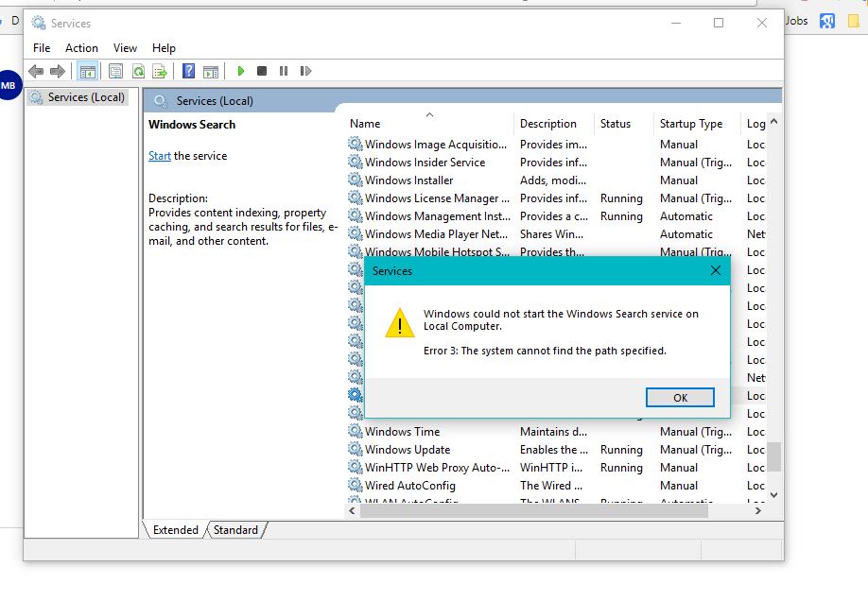This screenshot has height=601, width=868.
Task: Click the Forward arrow in the toolbar
Action: tap(58, 71)
